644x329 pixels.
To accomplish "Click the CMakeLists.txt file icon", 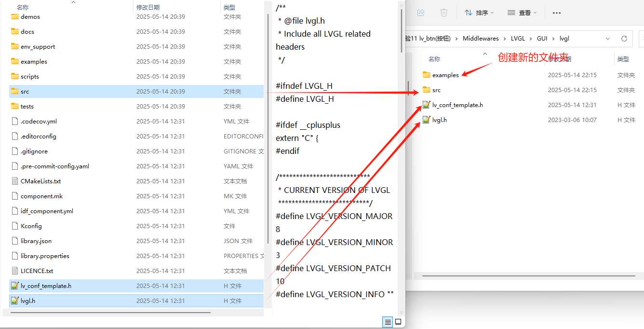I will tap(14, 181).
